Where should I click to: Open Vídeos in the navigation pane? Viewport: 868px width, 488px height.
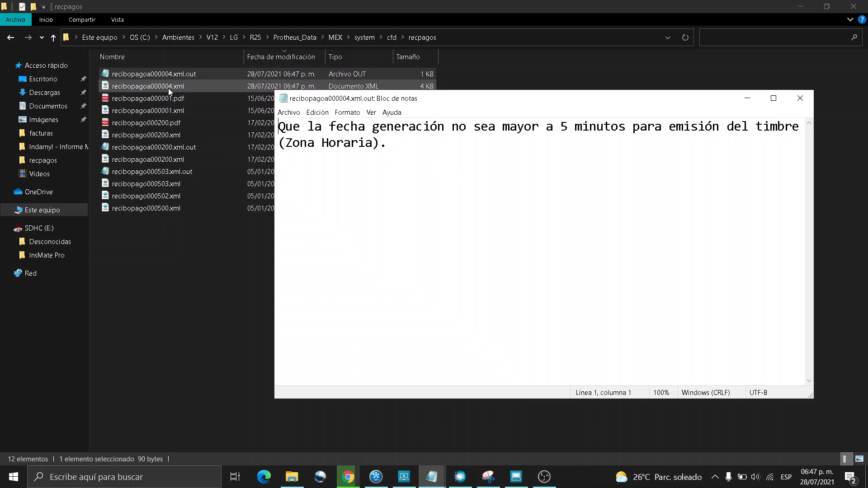[39, 174]
